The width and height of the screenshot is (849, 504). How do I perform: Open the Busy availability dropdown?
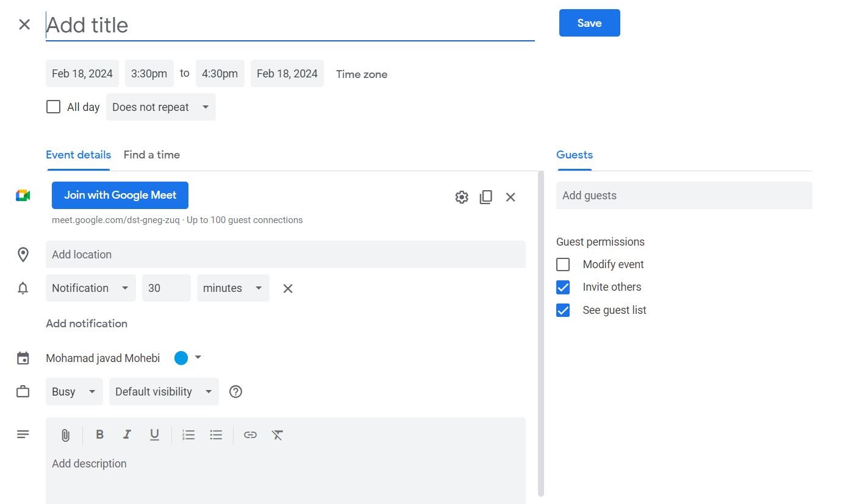tap(74, 392)
